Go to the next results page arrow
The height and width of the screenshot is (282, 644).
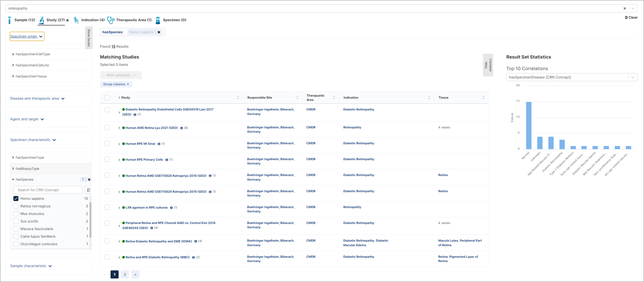click(x=136, y=274)
